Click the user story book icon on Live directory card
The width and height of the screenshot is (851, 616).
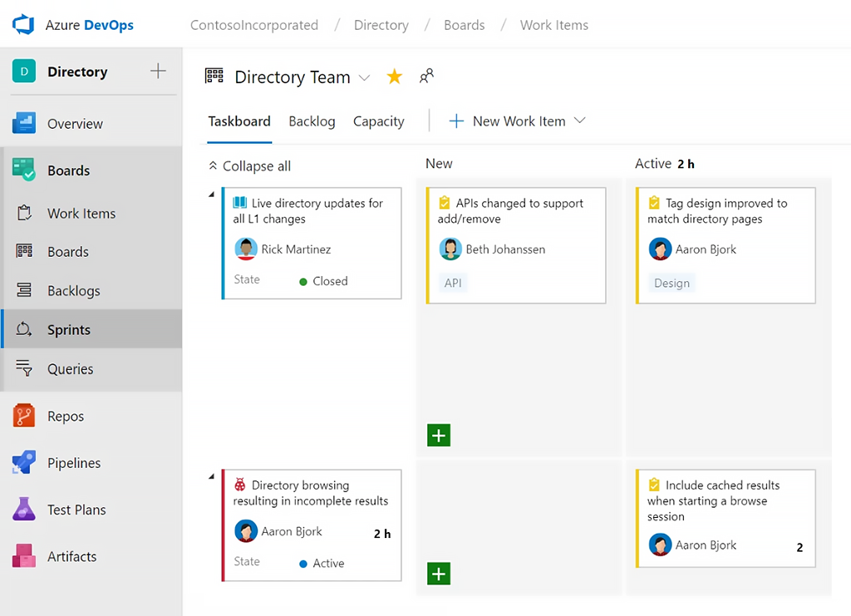[240, 203]
